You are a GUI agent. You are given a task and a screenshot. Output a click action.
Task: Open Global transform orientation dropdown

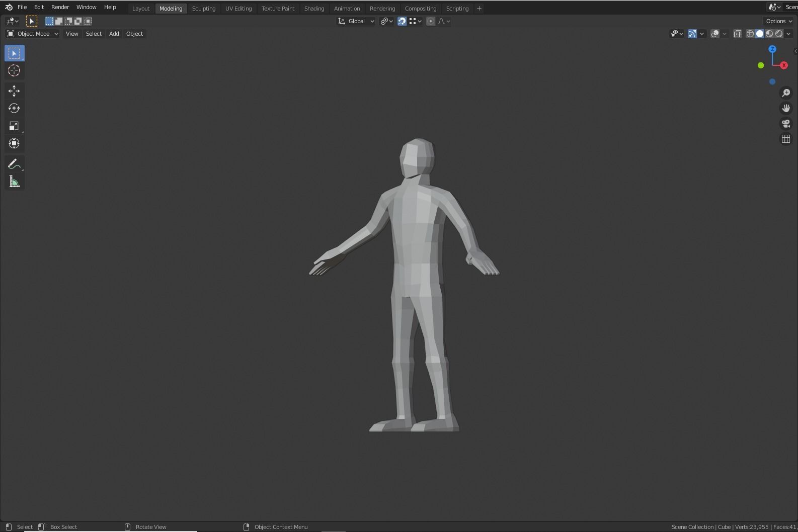point(356,21)
